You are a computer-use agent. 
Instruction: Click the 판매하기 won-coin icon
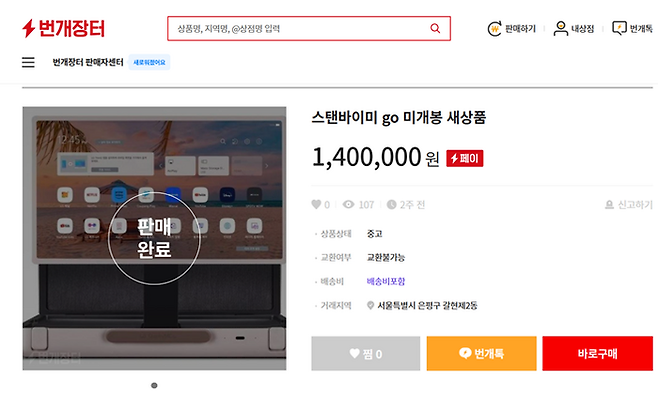coord(495,29)
